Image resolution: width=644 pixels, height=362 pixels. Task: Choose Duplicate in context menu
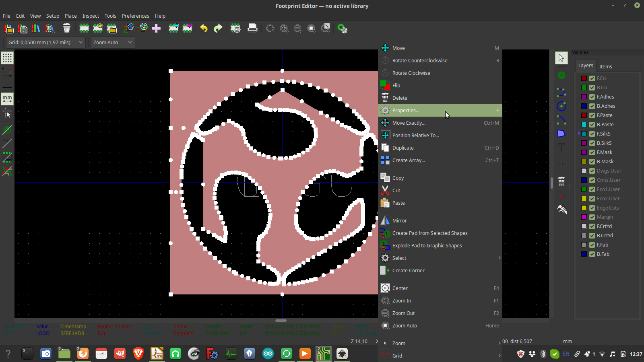tap(440, 148)
